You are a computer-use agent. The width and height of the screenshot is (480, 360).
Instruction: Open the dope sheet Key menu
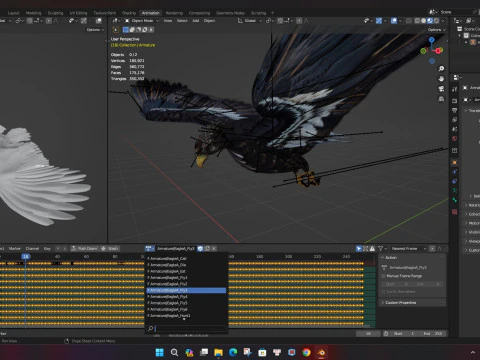click(47, 248)
